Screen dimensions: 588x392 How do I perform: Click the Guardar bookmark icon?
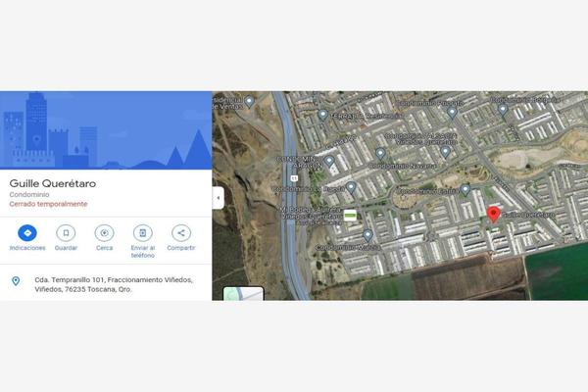coord(66,233)
